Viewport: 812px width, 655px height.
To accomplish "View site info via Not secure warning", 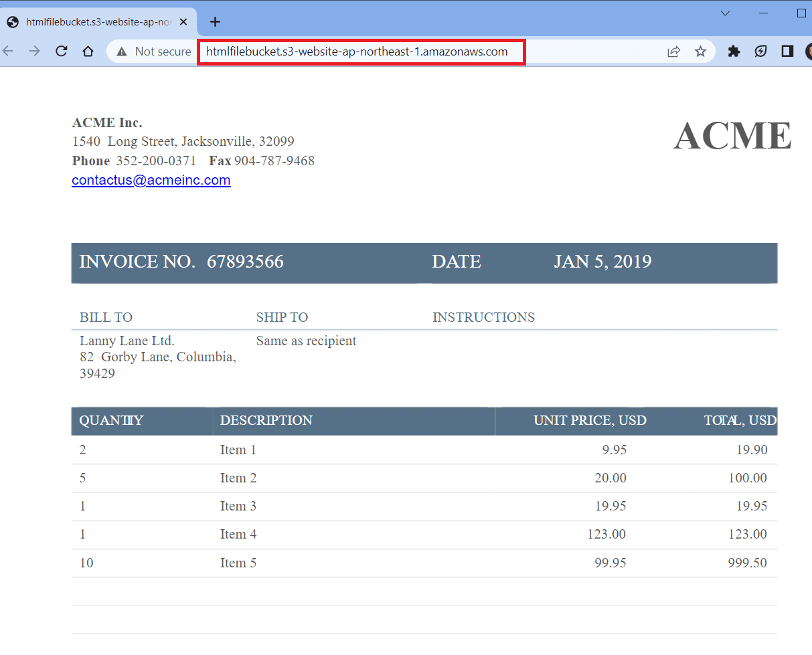I will point(153,52).
